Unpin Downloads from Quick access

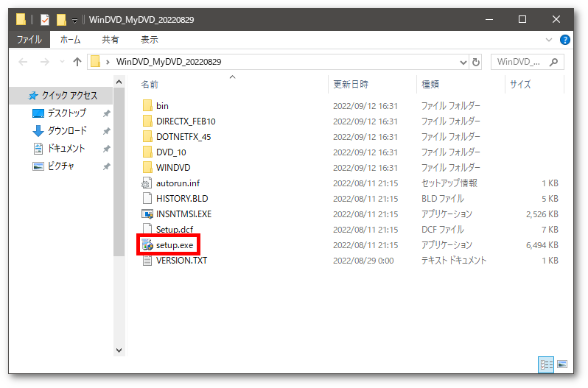click(107, 131)
